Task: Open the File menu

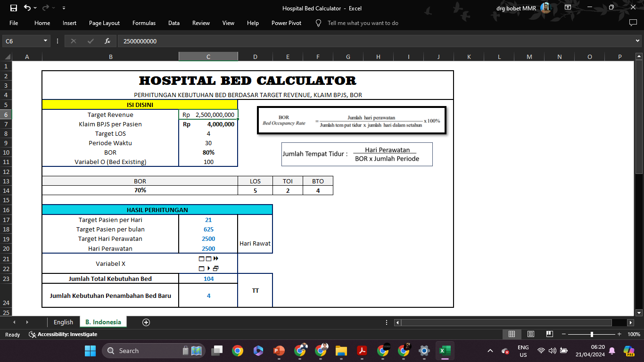Action: (x=14, y=23)
